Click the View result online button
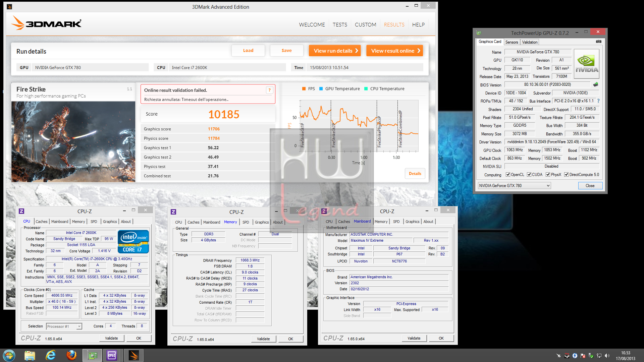This screenshot has width=644, height=362. (394, 51)
